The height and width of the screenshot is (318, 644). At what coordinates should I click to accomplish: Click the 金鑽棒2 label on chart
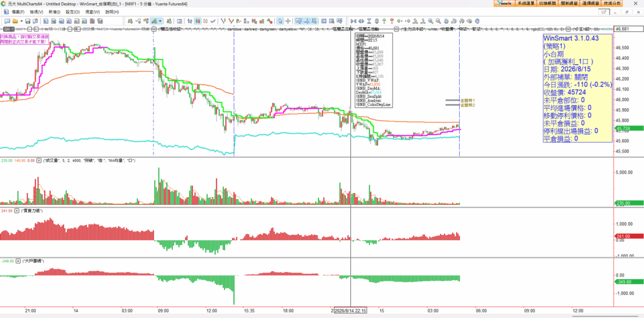click(x=467, y=106)
